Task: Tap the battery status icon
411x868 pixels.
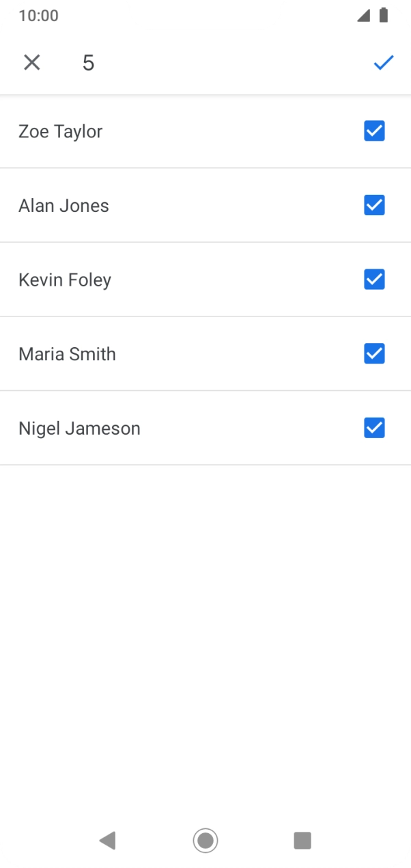Action: coord(384,15)
